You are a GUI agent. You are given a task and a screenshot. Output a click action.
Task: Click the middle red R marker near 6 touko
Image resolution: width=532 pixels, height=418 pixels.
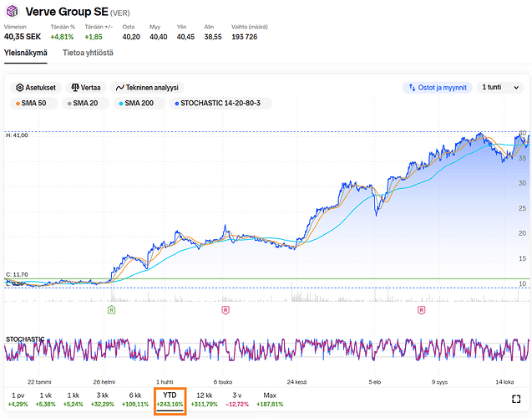225,310
